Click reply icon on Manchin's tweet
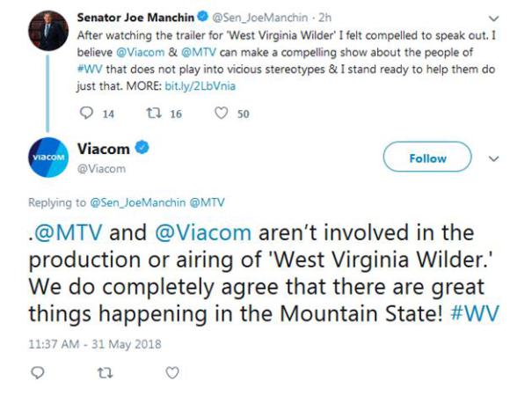532x396 pixels. click(85, 113)
